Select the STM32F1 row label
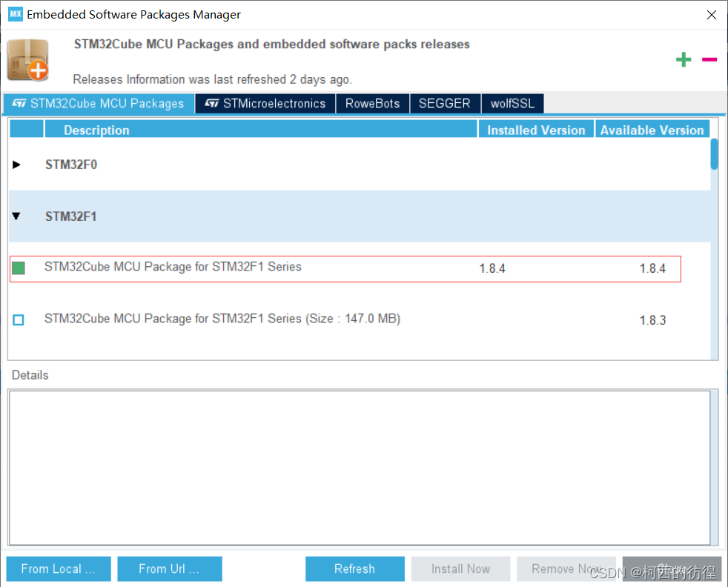 pos(71,216)
